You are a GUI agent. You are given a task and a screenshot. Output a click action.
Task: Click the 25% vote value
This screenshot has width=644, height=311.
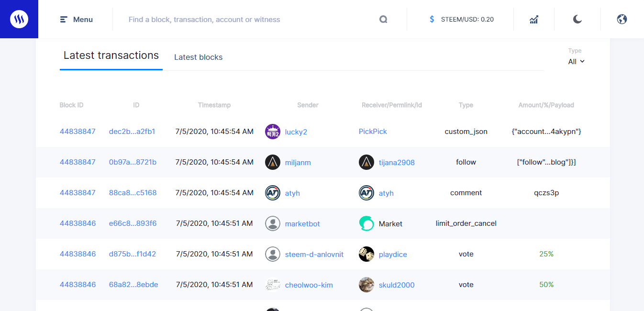coord(546,254)
